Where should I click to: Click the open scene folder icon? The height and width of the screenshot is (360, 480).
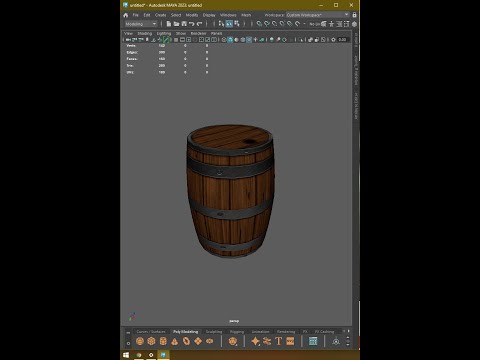pyautogui.click(x=176, y=24)
